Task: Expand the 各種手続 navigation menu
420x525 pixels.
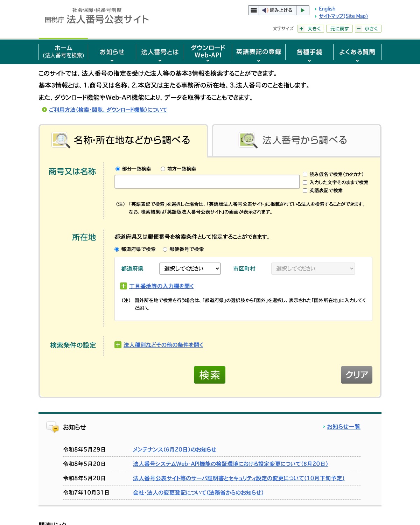Action: [x=309, y=52]
